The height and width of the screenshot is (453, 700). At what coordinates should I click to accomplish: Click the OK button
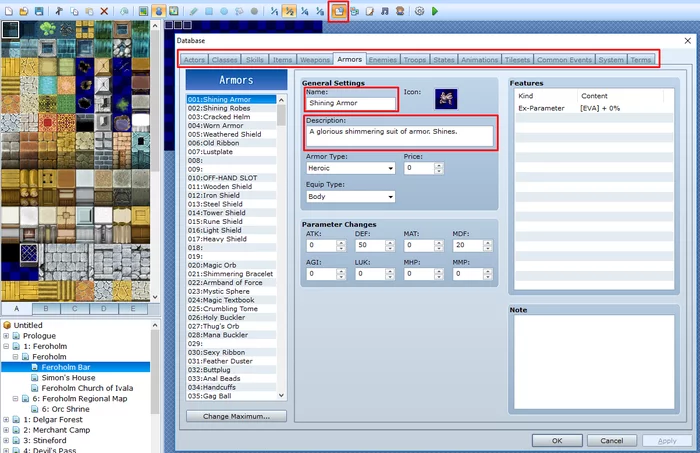coord(557,441)
